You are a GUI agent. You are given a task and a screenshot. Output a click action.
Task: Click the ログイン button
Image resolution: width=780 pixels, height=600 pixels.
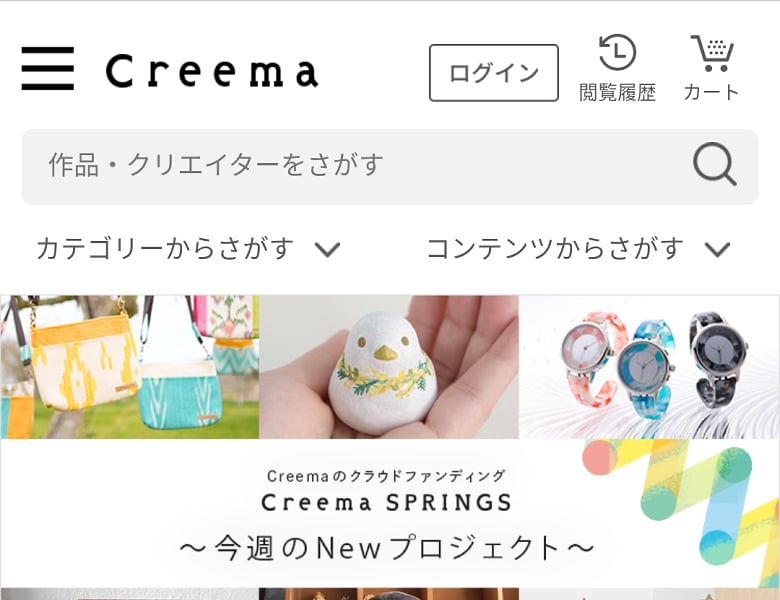(494, 73)
